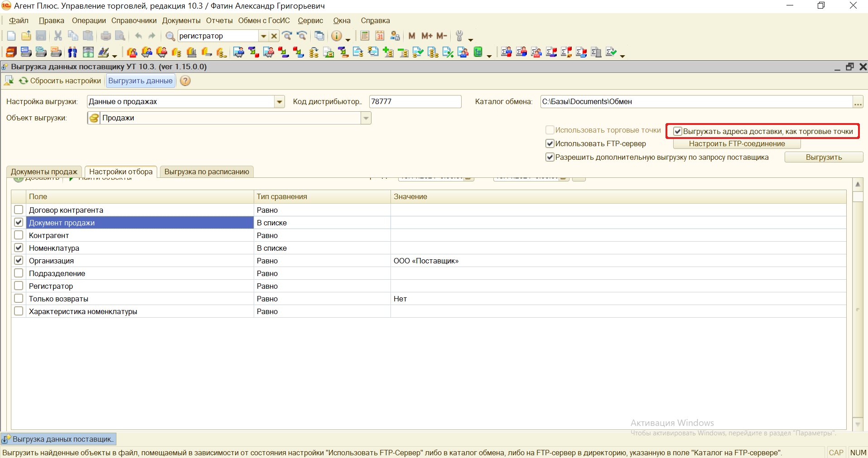
Task: Open the search history dropdown arrow
Action: click(263, 35)
